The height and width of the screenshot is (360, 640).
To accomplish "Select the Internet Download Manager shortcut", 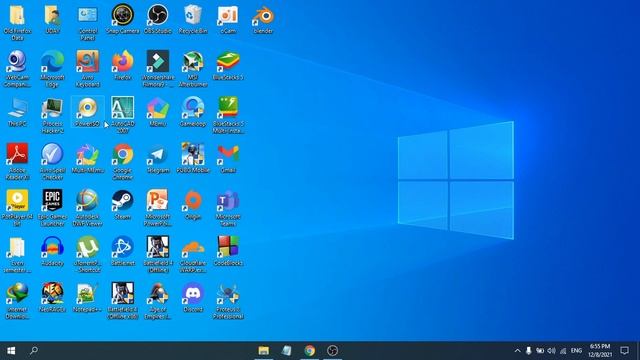I will pos(17,301).
